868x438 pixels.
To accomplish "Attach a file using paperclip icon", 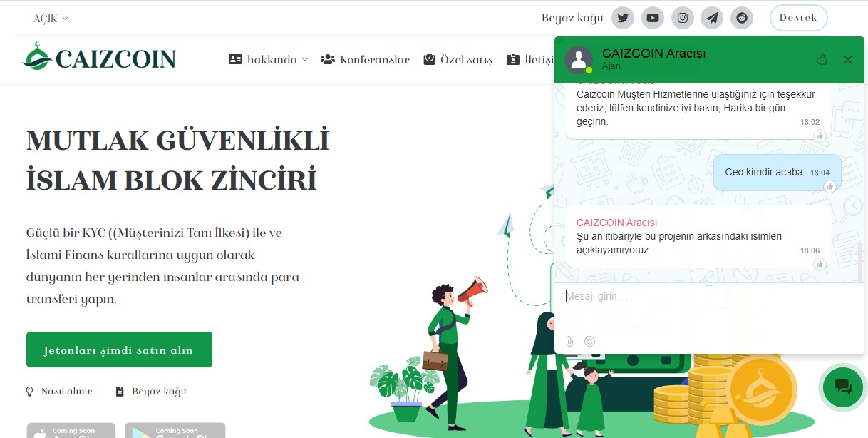I will click(569, 341).
